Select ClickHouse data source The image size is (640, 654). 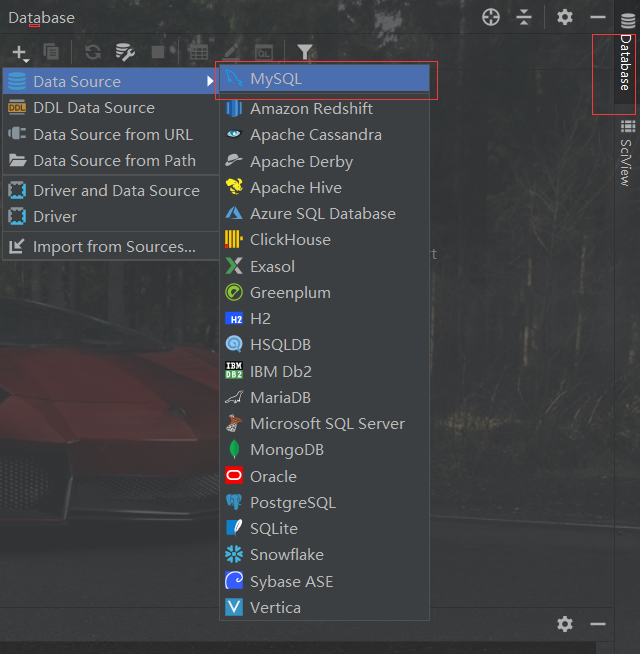point(324,240)
